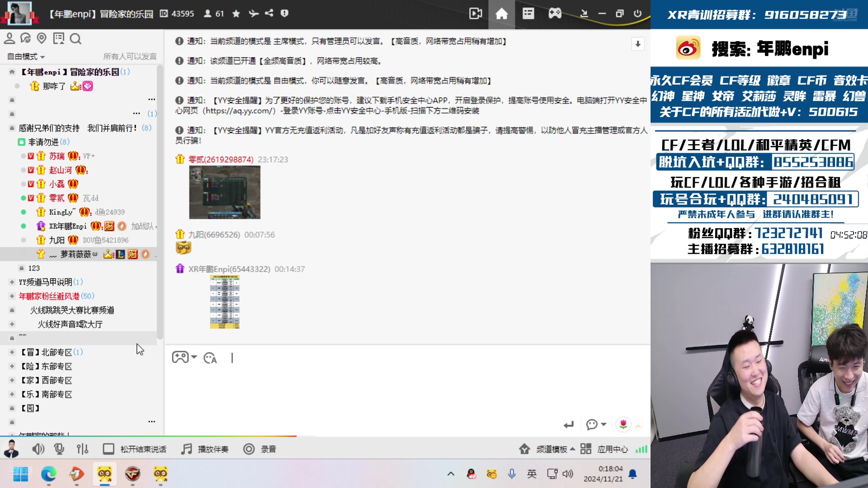Click the dropdown arrow icon in header
This screenshot has width=868, height=488.
584,14
